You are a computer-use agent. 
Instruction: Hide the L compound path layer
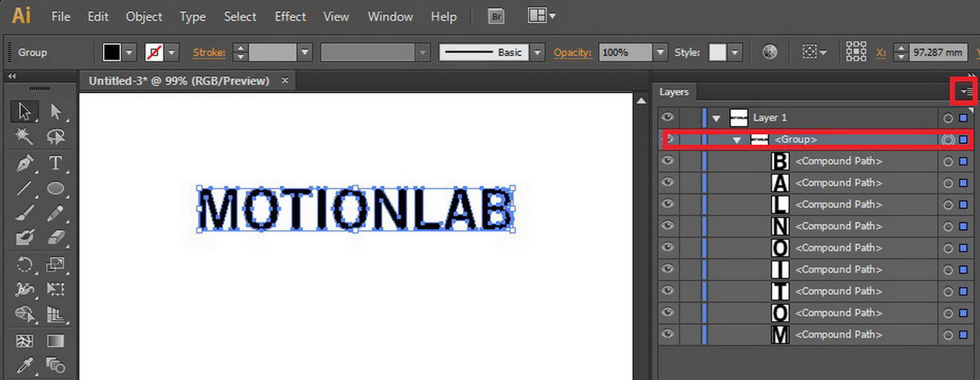pos(668,204)
